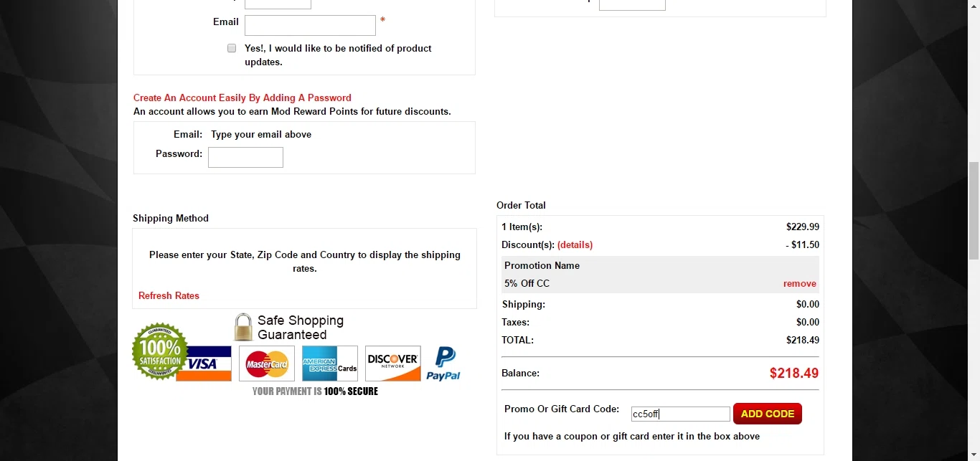Click the 100% Satisfaction green seal

[160, 351]
